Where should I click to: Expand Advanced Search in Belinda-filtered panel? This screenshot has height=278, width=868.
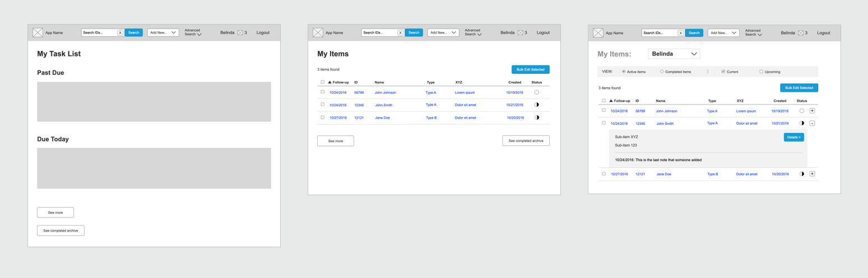[x=753, y=32]
